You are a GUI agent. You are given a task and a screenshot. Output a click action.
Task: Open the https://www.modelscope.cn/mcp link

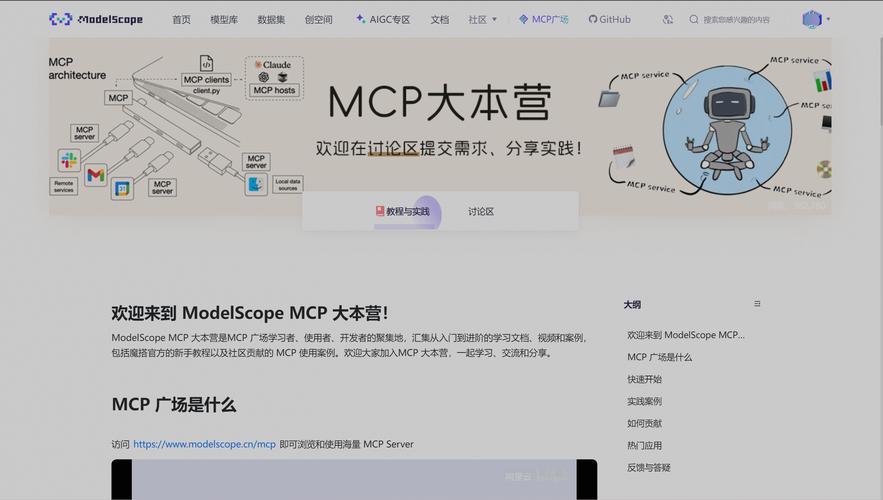(x=204, y=444)
